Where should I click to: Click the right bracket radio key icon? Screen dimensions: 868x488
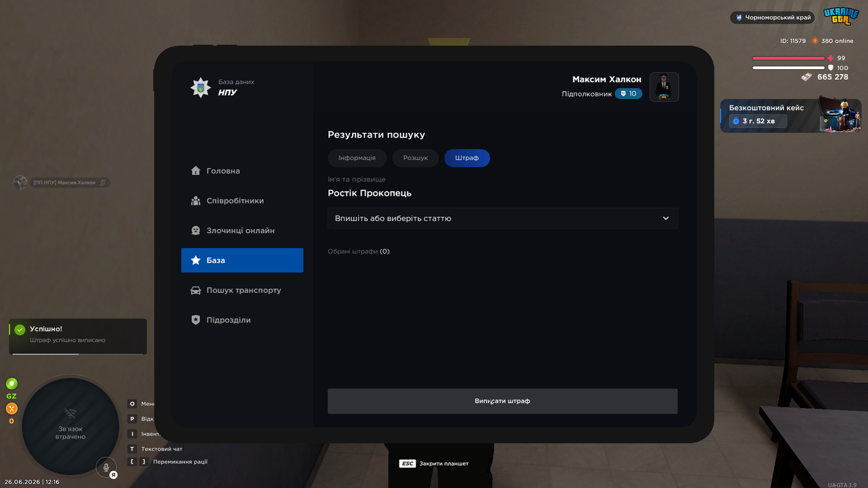[x=144, y=462]
